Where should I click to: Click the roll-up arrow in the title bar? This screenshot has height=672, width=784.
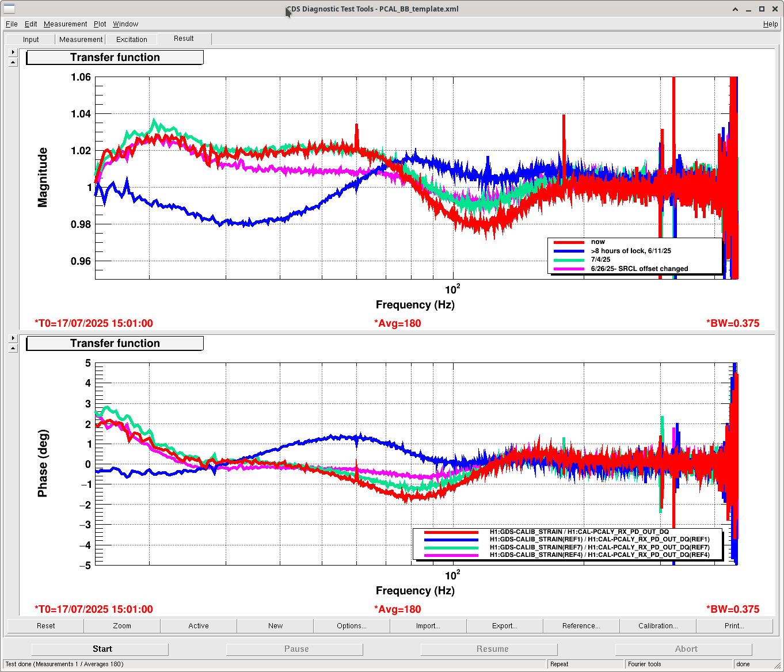pos(736,9)
